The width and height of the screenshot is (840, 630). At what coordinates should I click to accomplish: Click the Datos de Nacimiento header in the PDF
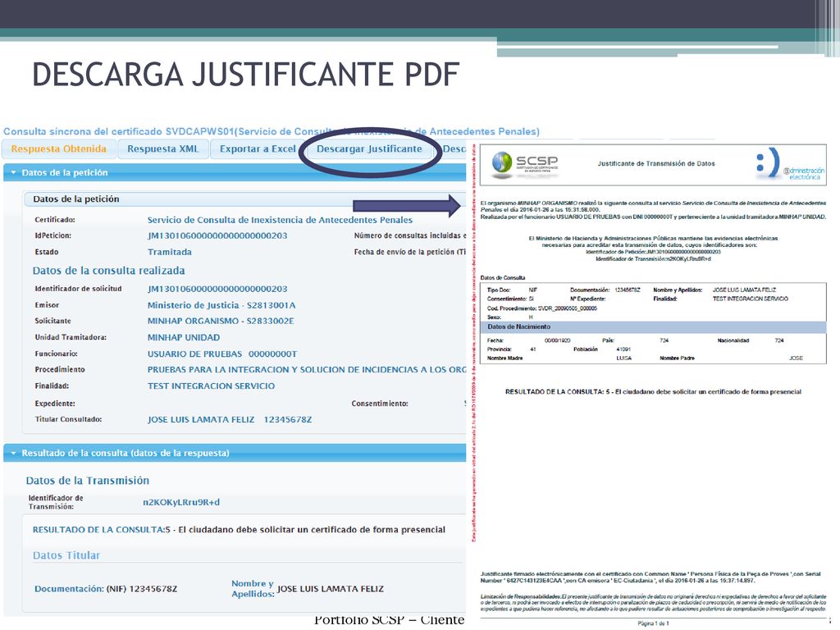pyautogui.click(x=653, y=326)
